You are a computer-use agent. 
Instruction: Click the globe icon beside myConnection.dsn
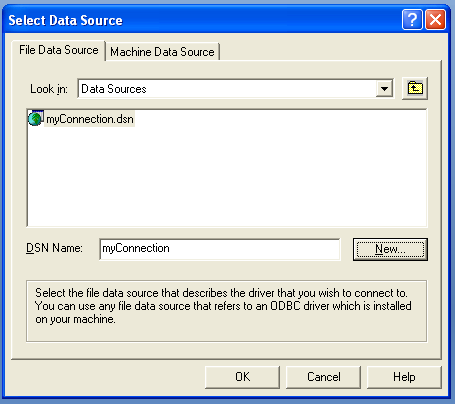click(x=35, y=119)
